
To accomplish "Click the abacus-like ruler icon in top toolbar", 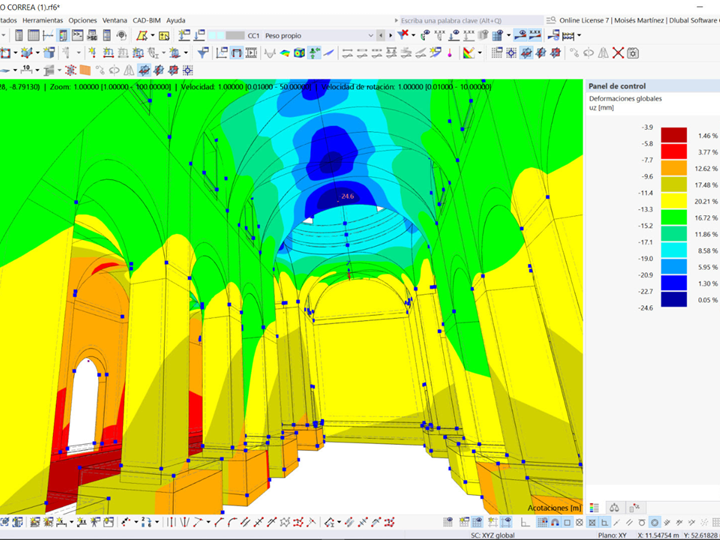I will point(568,35).
